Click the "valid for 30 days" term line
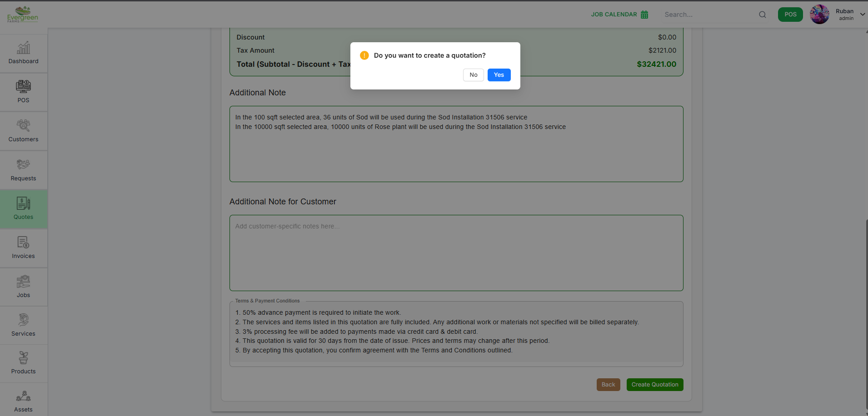The height and width of the screenshot is (416, 868). pos(392,341)
